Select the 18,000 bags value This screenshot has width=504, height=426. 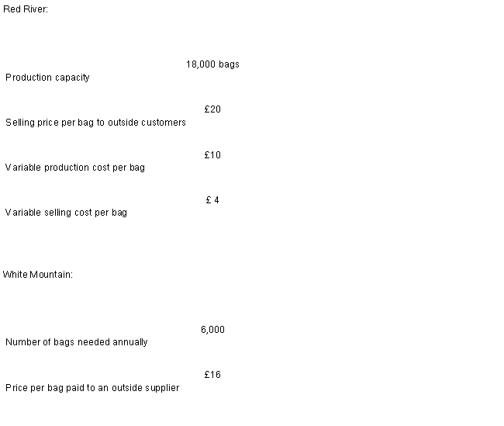pos(212,64)
